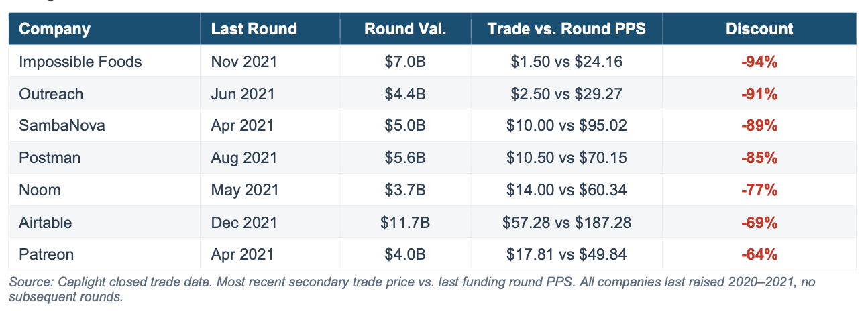Viewport: 868px width, 326px height.
Task: Select the $1.50 vs $24.16 cell
Action: (566, 62)
